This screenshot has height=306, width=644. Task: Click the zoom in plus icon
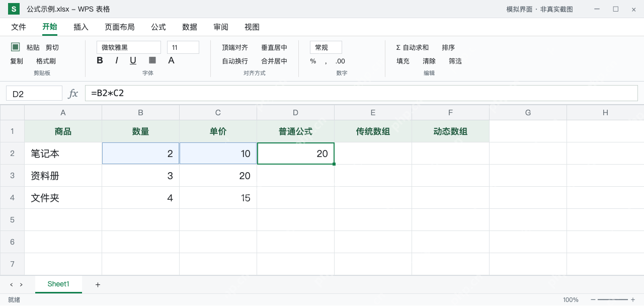click(x=633, y=299)
